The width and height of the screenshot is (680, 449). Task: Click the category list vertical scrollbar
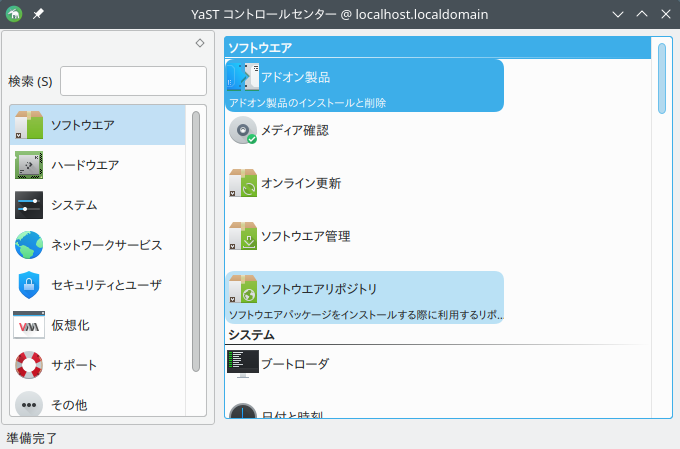pos(196,241)
